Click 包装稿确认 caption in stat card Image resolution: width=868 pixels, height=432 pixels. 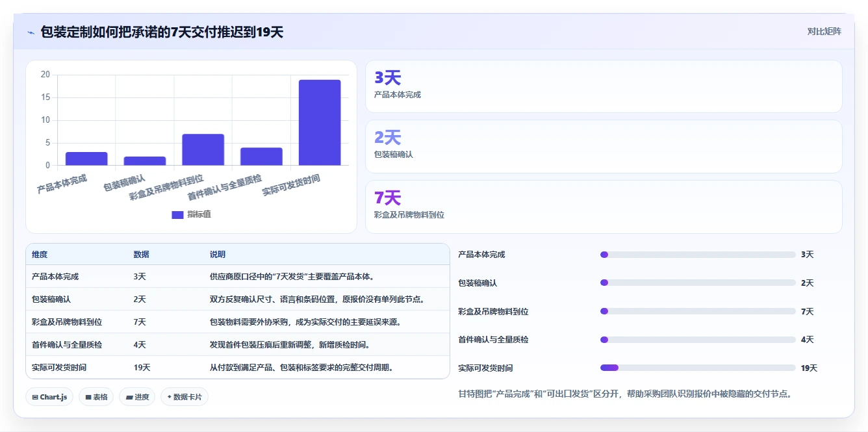click(394, 155)
